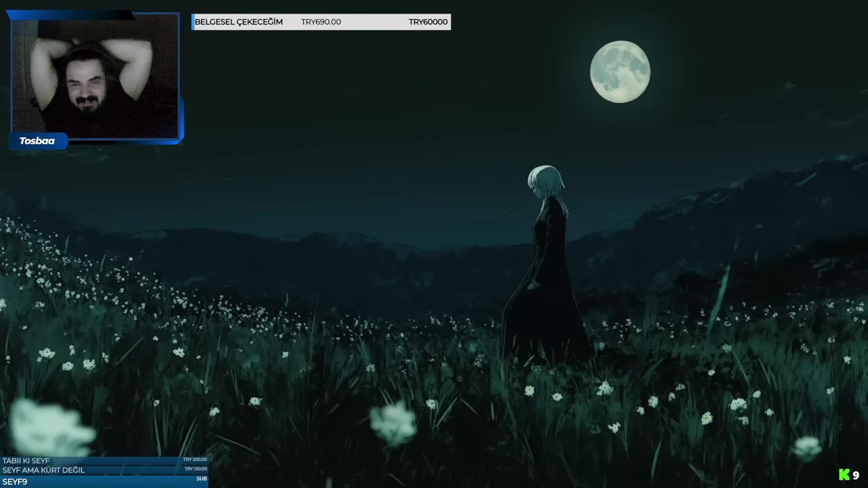The height and width of the screenshot is (488, 868).
Task: Click the SEYF AMA KÜRT DEĞİL message
Action: 43,470
